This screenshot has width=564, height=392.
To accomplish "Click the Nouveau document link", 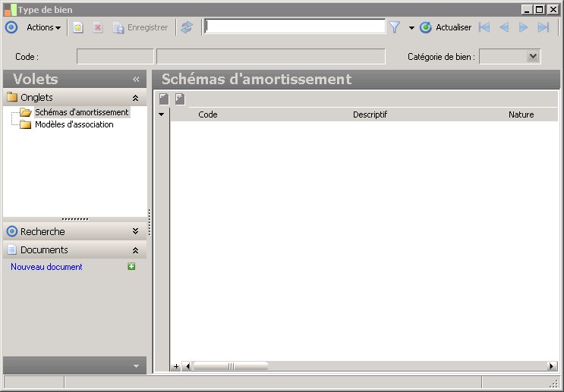I will (x=46, y=267).
